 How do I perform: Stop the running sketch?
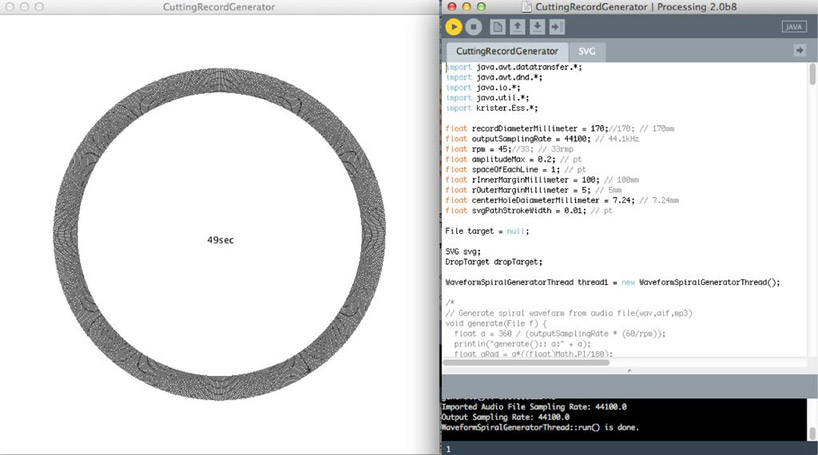[x=475, y=27]
